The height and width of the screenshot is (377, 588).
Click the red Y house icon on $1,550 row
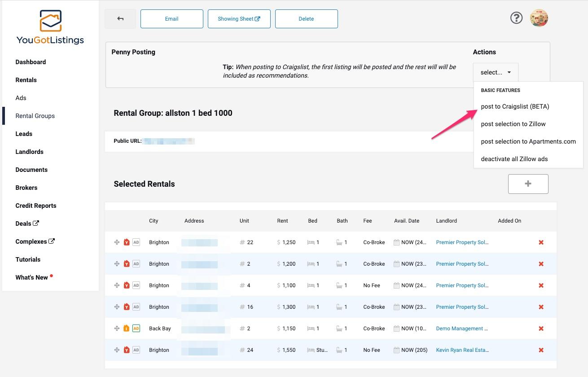127,350
